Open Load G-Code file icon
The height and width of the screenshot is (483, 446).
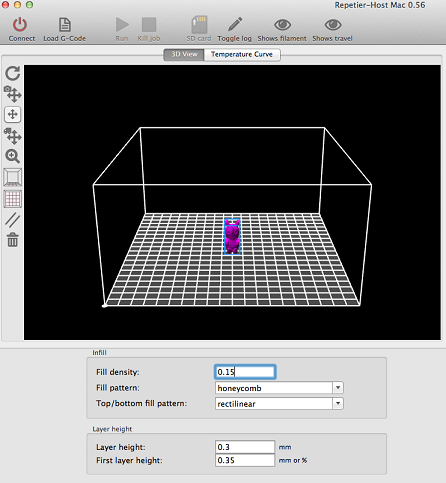pos(65,25)
